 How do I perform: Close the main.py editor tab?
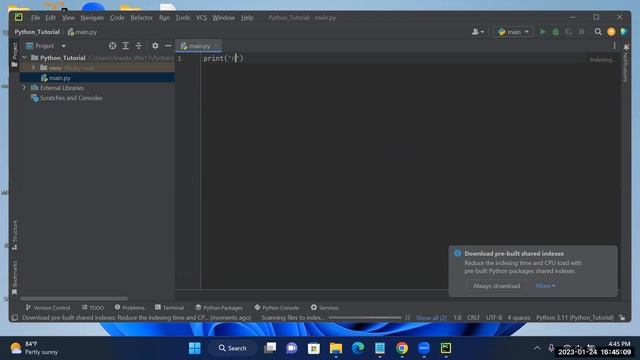click(216, 46)
